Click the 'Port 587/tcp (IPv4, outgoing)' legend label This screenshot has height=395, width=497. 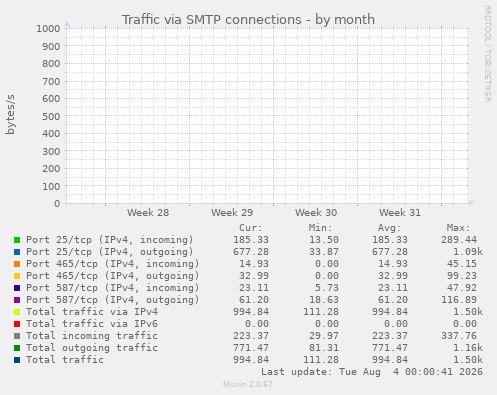click(x=113, y=300)
